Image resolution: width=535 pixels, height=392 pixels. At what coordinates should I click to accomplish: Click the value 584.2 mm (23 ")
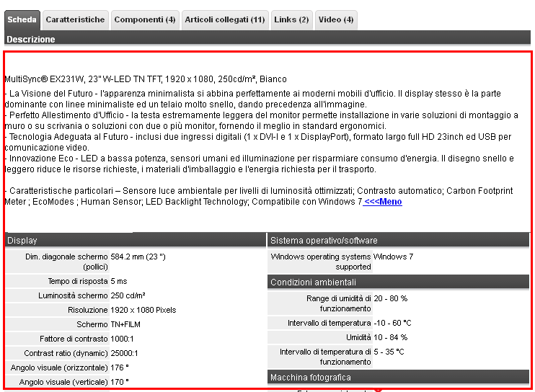138,257
